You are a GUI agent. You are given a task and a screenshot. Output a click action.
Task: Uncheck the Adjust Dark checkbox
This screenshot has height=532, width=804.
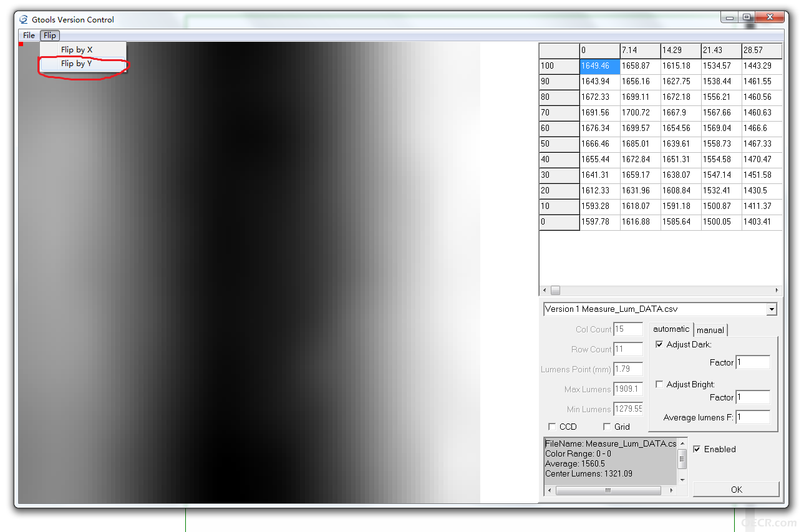[x=659, y=344]
